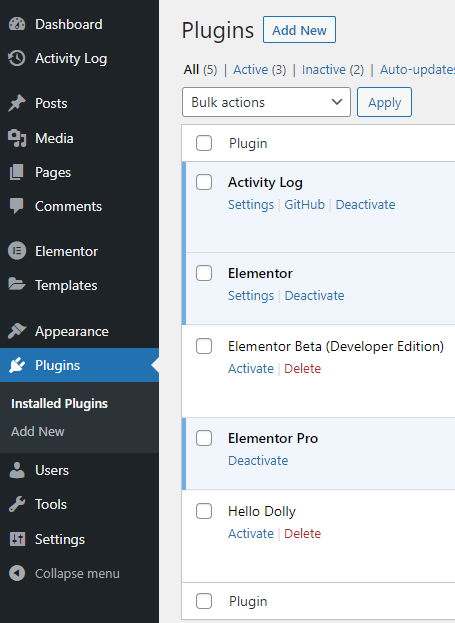455x623 pixels.
Task: Click the Templates folder icon
Action: click(x=17, y=285)
